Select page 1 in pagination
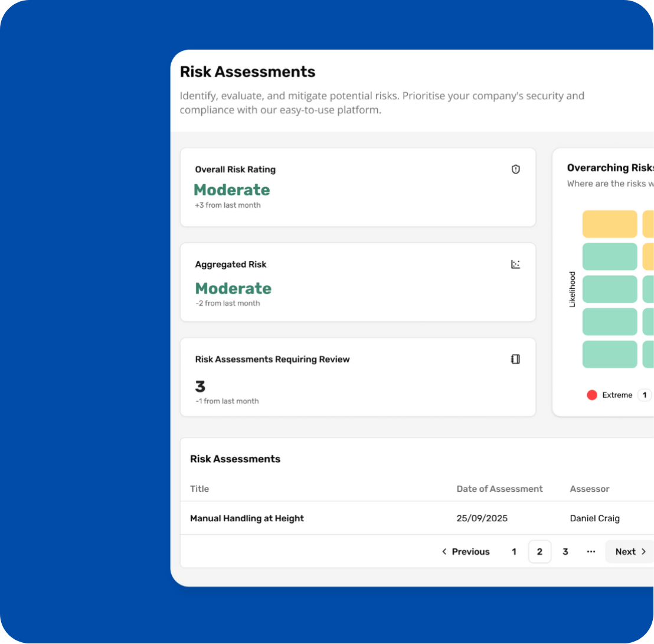The width and height of the screenshot is (654, 644). (514, 551)
